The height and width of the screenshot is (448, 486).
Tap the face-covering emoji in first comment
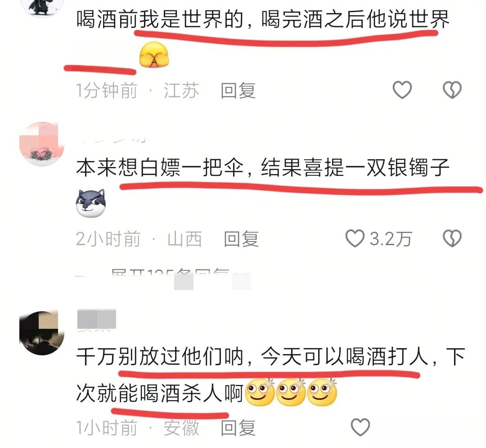pos(154,54)
